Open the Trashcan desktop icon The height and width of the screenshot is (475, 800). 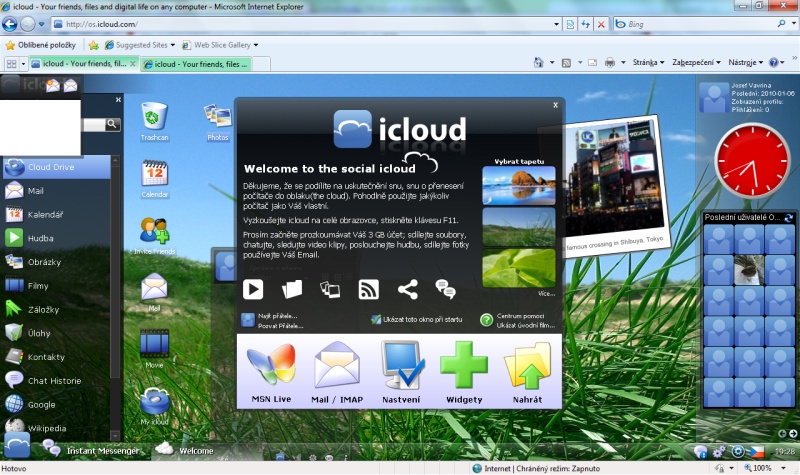tap(154, 120)
